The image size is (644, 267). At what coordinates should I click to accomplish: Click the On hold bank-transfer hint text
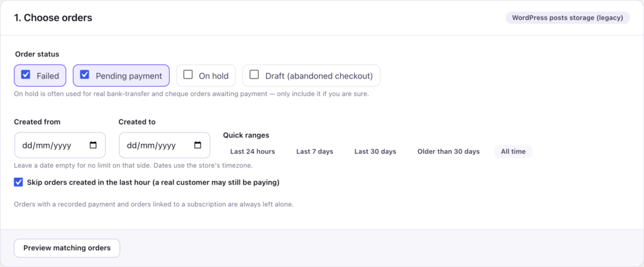[191, 94]
